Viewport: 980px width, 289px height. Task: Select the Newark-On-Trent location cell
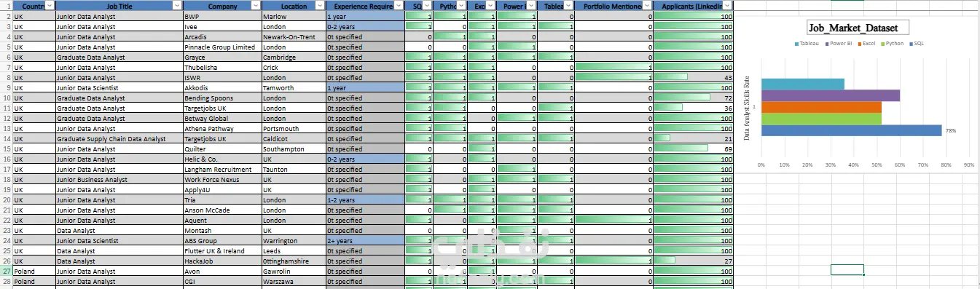point(294,36)
